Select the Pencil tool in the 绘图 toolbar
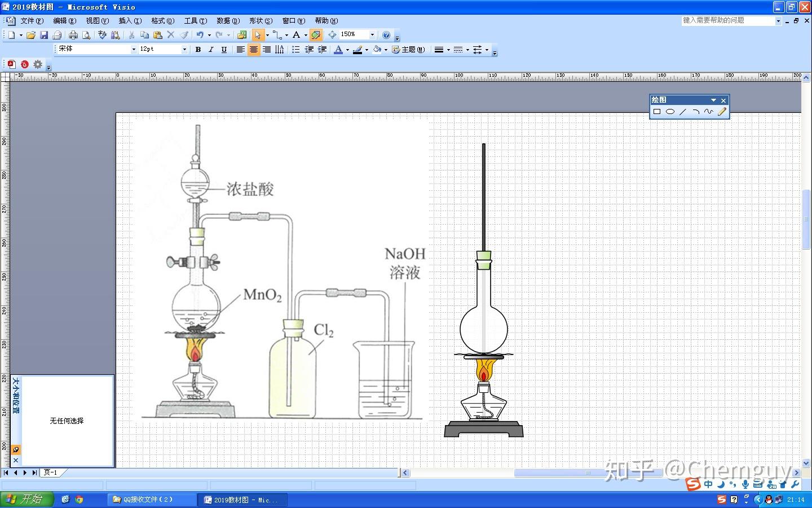Image resolution: width=812 pixels, height=508 pixels. click(x=722, y=111)
